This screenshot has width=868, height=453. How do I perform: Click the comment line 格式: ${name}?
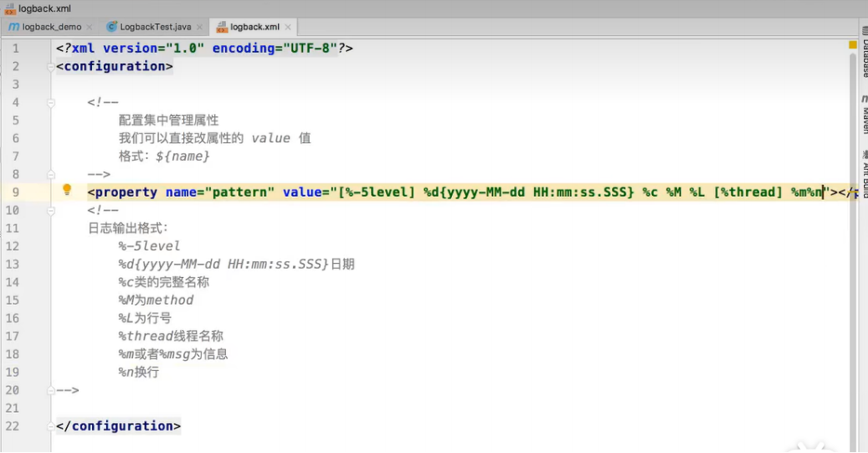coord(164,157)
